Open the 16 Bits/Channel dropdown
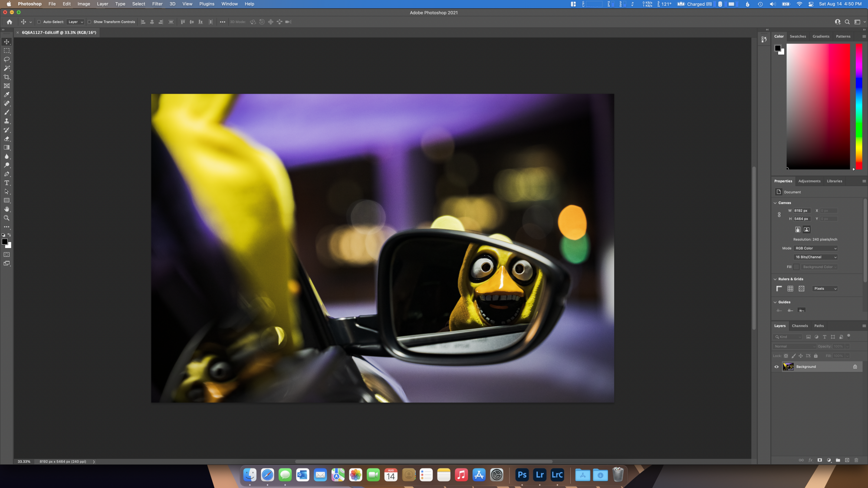 [x=815, y=257]
